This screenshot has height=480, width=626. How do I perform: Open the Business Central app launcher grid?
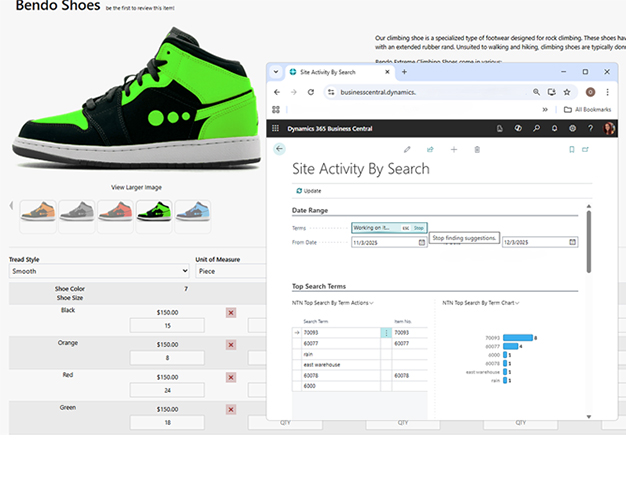(276, 128)
